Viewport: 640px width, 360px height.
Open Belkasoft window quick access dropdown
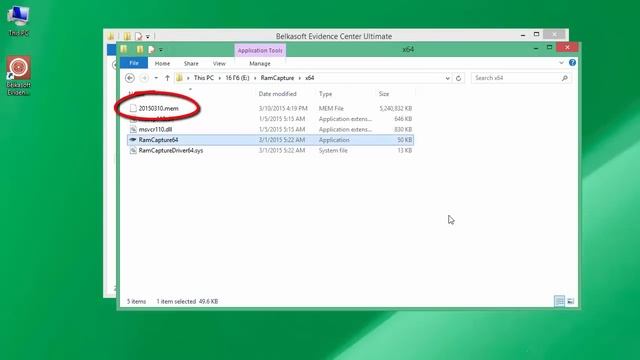[148, 36]
